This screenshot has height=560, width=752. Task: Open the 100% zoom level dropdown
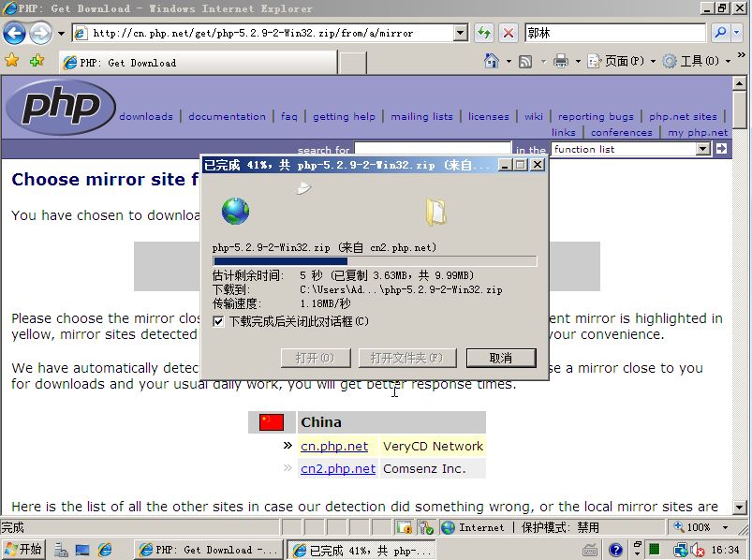click(726, 527)
